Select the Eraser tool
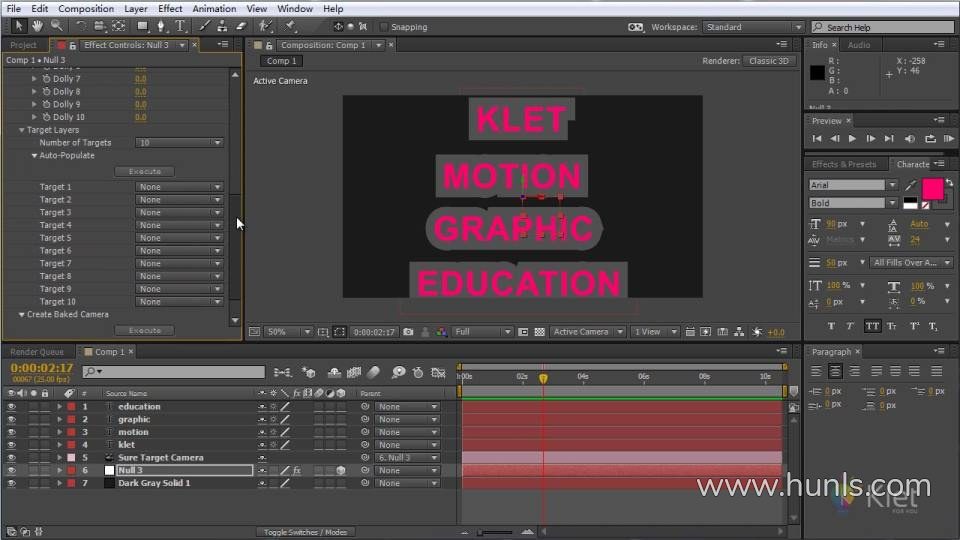Viewport: 960px width, 540px height. [241, 26]
